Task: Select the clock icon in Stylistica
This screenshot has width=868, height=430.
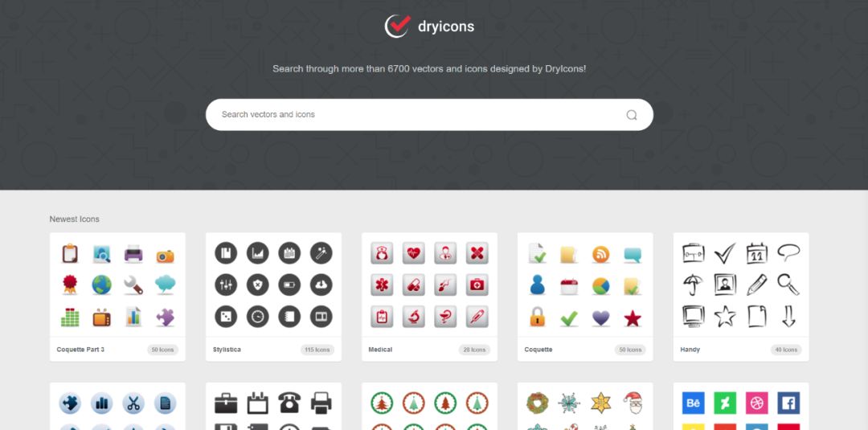Action: click(x=257, y=317)
